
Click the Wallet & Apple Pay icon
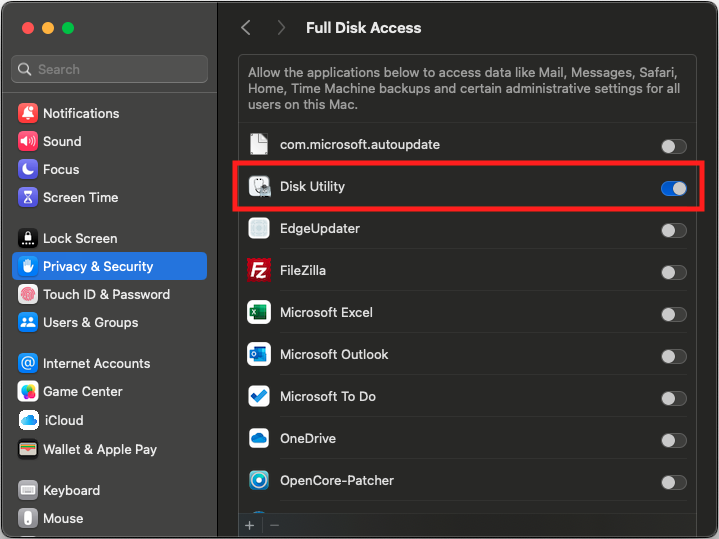(x=28, y=449)
